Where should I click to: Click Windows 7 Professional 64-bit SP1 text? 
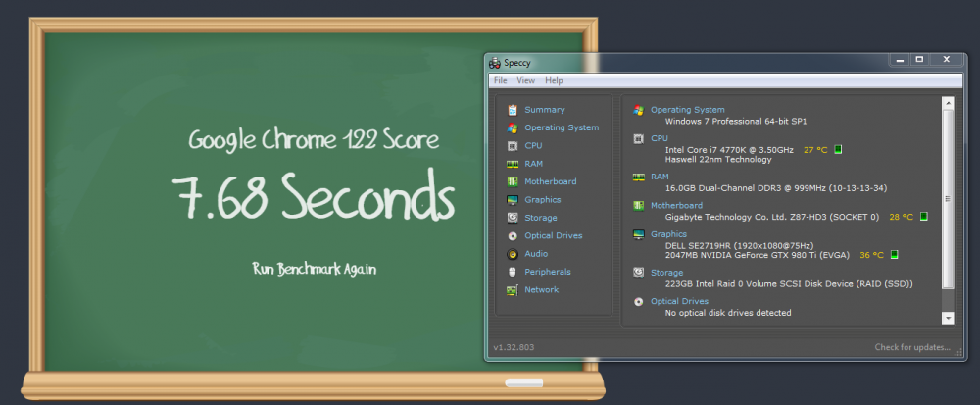pyautogui.click(x=736, y=122)
